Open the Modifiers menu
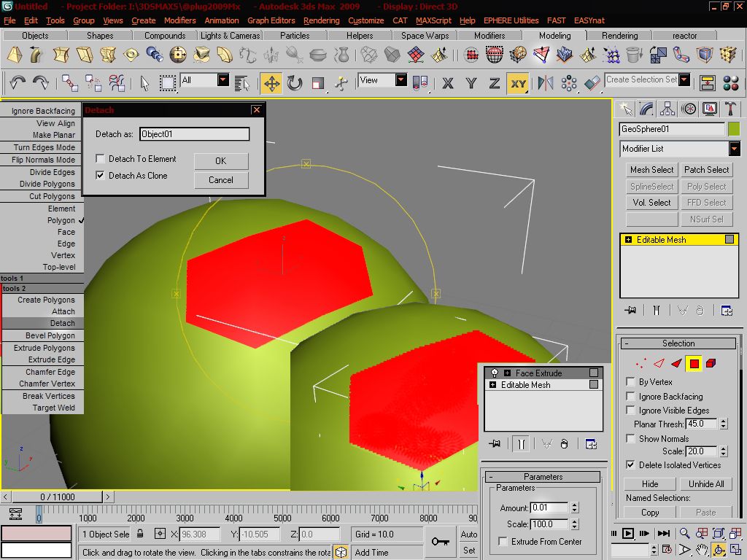This screenshot has height=560, width=747. 179,20
